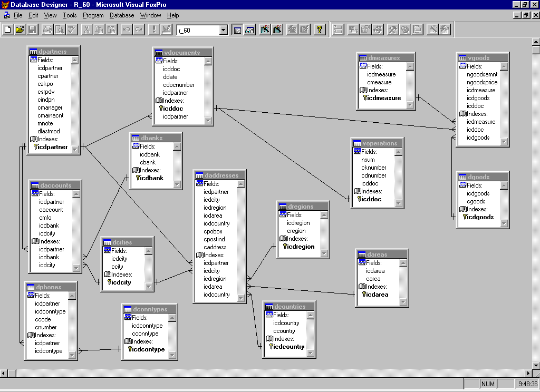Select caccount field in daccounts
The height and width of the screenshot is (392, 540).
(x=51, y=210)
